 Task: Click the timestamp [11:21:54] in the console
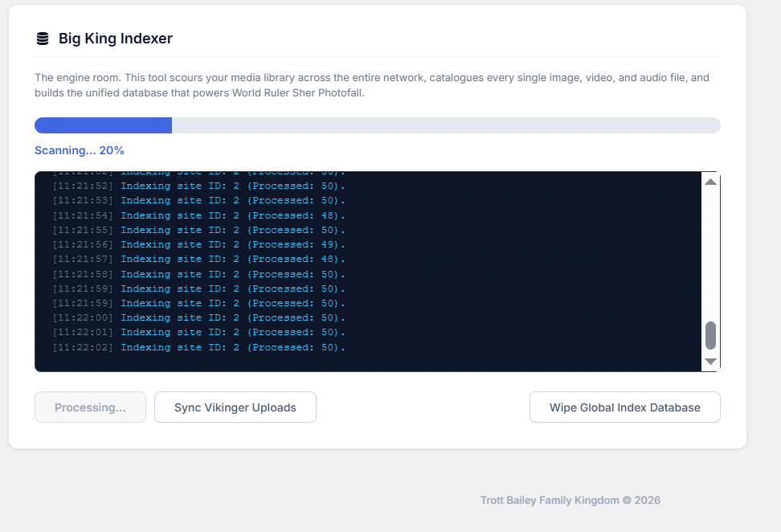coord(83,215)
